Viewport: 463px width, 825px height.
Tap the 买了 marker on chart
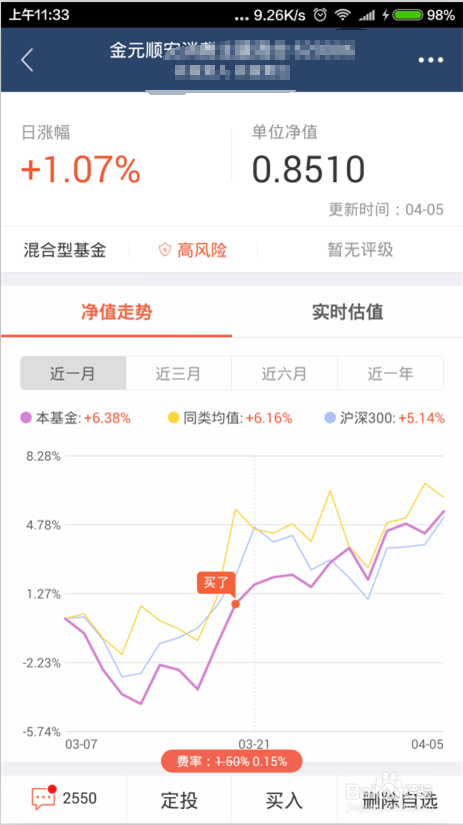click(x=216, y=582)
